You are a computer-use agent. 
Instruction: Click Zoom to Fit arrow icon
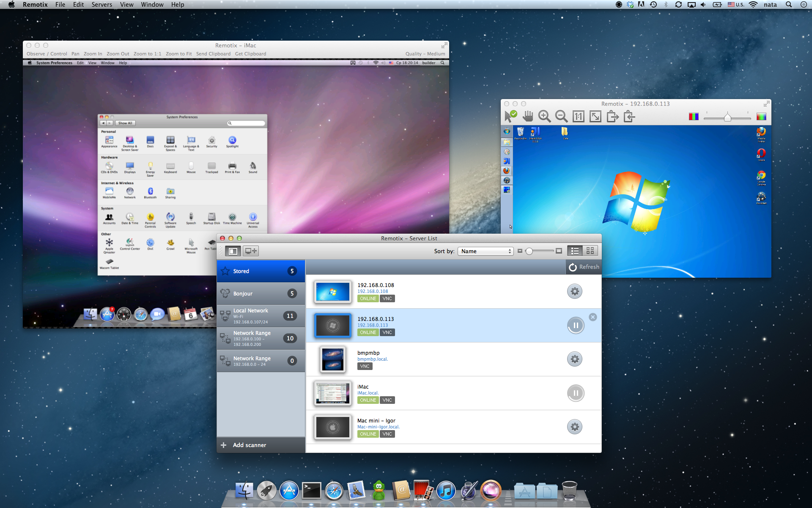point(595,116)
